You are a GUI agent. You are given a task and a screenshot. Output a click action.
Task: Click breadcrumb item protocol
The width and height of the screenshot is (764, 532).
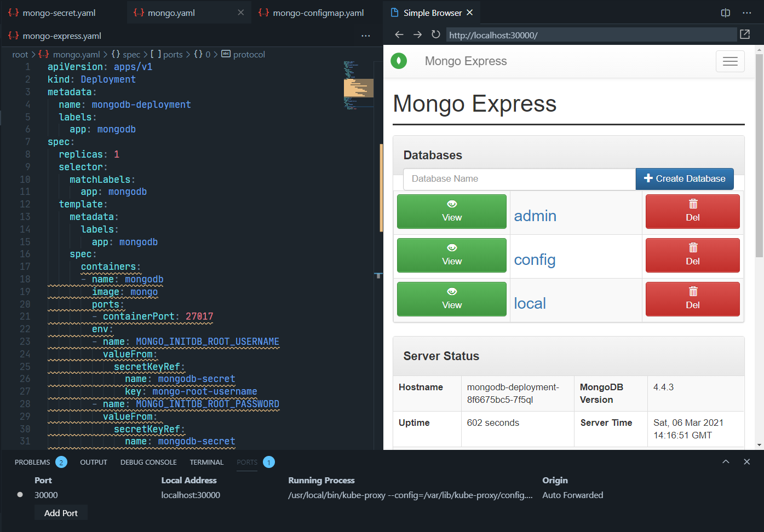point(249,55)
